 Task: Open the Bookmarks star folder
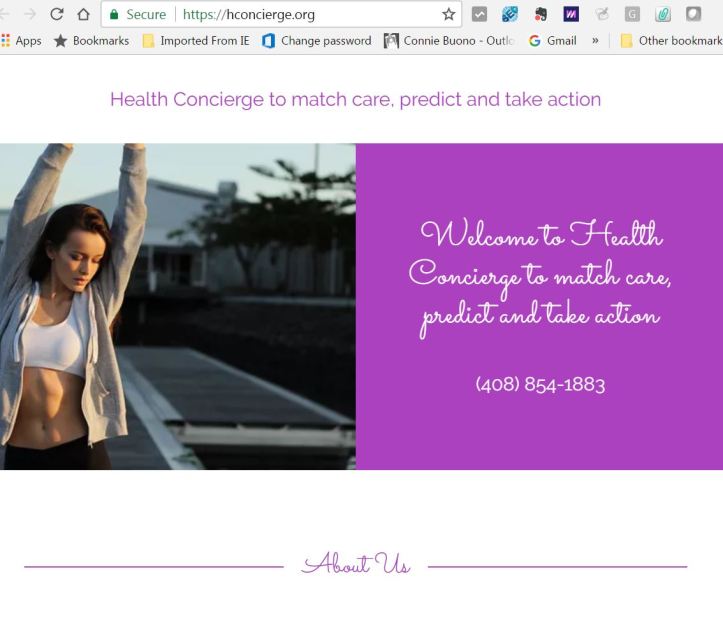pyautogui.click(x=91, y=41)
